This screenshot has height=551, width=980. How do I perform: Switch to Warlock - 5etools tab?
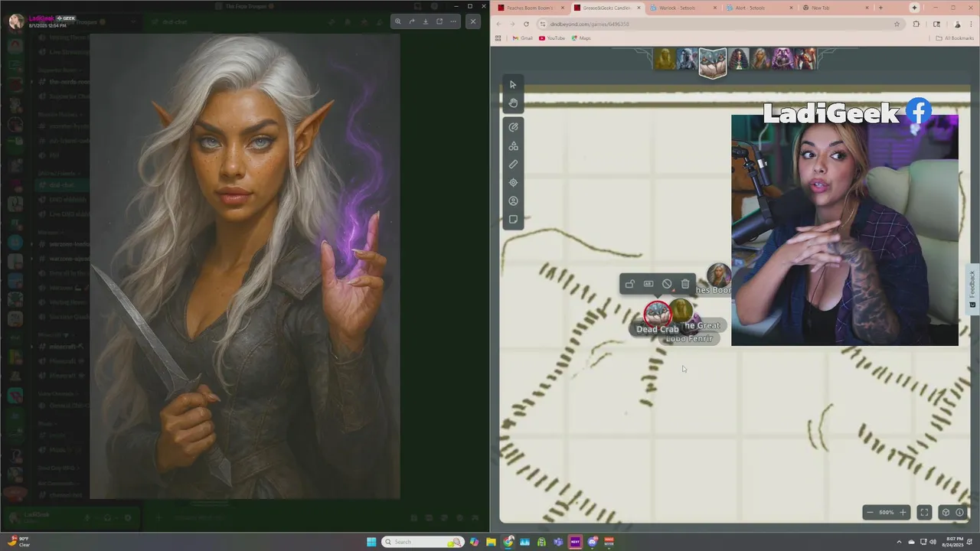point(683,8)
